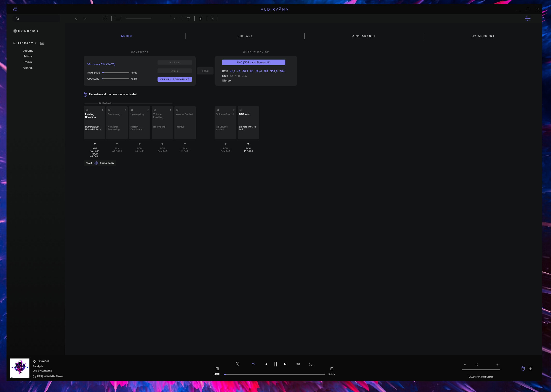Image resolution: width=551 pixels, height=392 pixels.
Task: Skip to next track
Action: click(x=285, y=364)
